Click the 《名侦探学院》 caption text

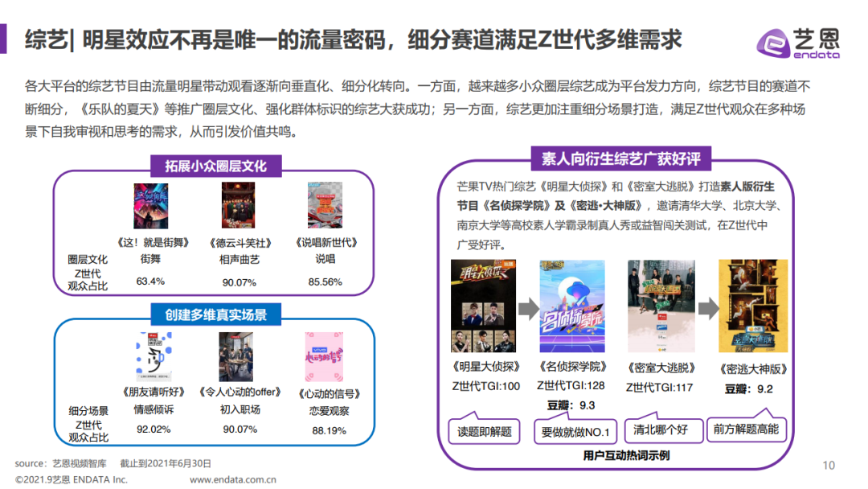pyautogui.click(x=572, y=367)
